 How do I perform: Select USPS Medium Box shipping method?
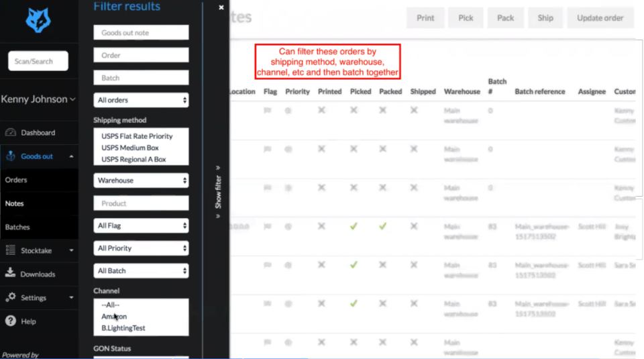click(x=129, y=148)
